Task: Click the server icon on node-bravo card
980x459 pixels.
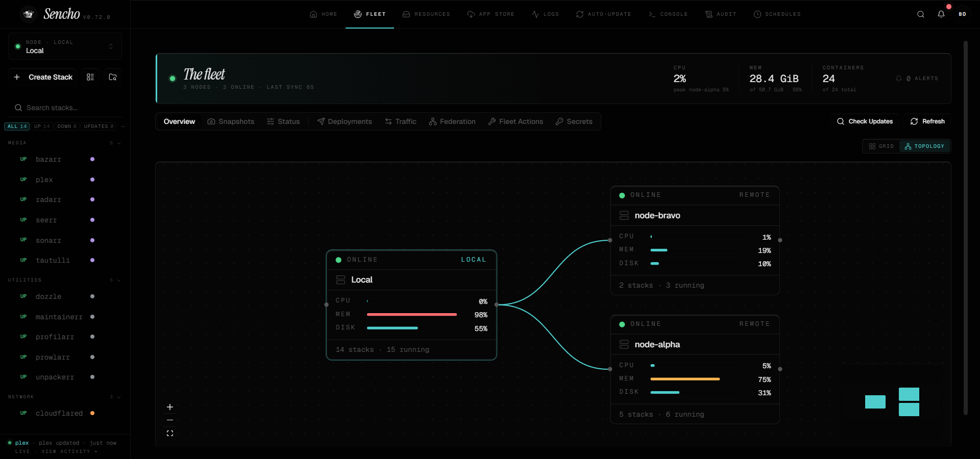Action: tap(624, 216)
